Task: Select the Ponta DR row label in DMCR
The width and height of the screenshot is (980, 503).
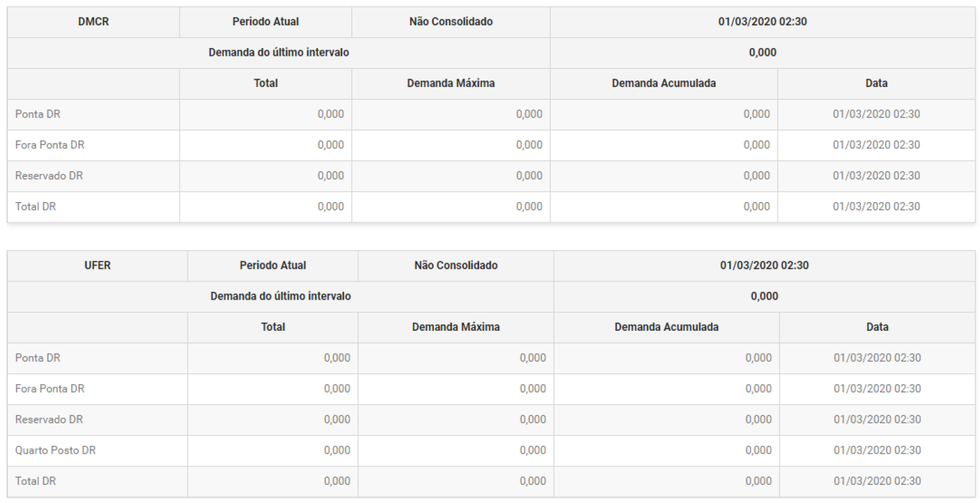Action: [38, 114]
